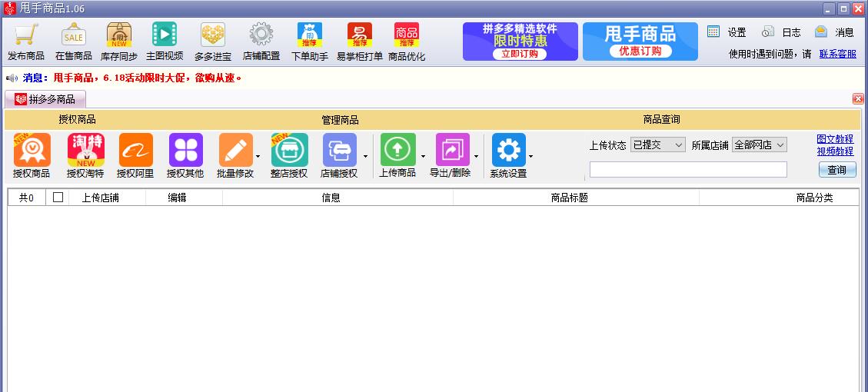Click the 查询 search button
This screenshot has width=868, height=392.
837,170
